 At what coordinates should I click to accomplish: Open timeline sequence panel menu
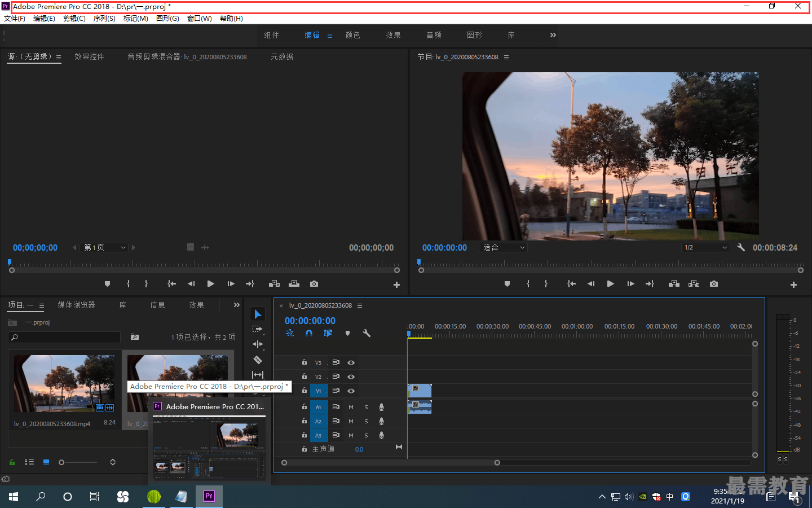tap(360, 305)
